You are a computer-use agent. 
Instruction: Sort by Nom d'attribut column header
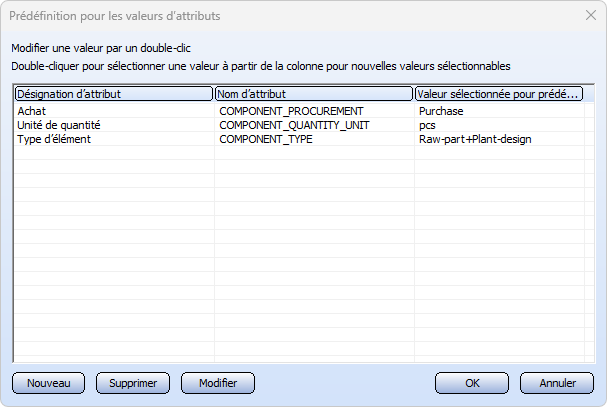(x=314, y=94)
